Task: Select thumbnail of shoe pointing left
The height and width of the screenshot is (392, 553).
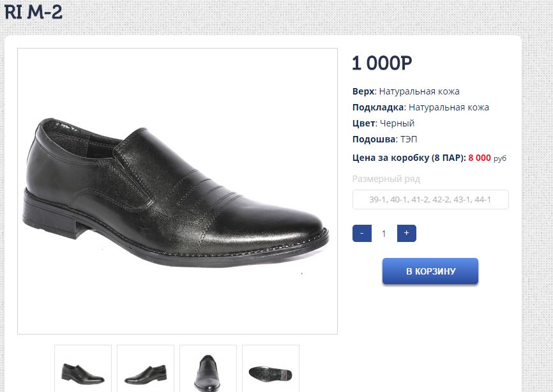Action: click(146, 371)
